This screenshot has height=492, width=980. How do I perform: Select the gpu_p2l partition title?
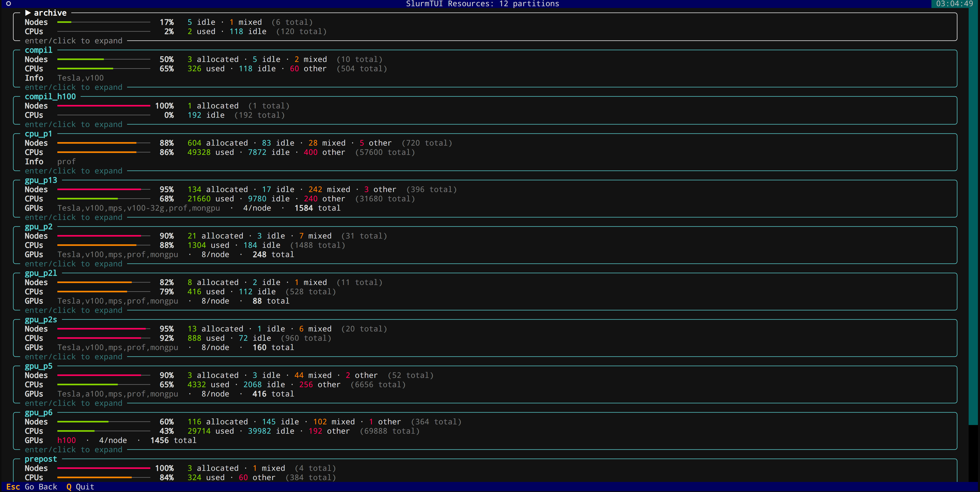(40, 273)
